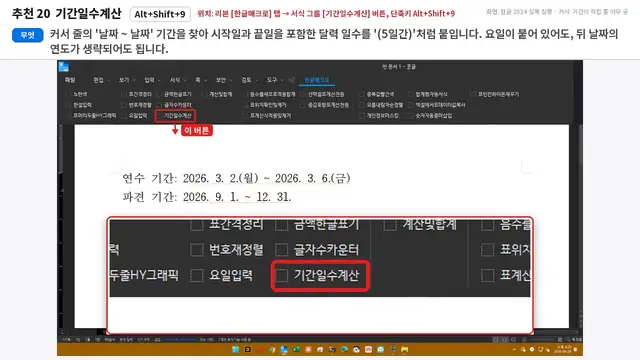Open the 도구 menu
Screen dimensions: 640x360
271,80
